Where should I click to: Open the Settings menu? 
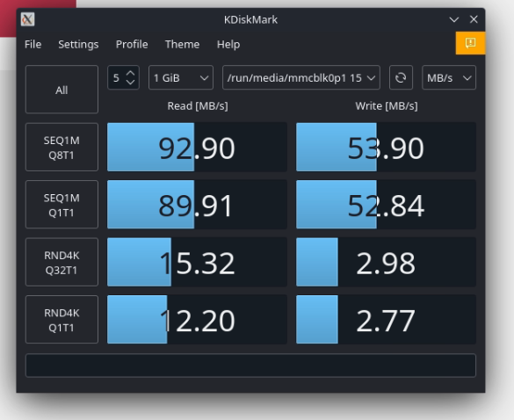(78, 44)
